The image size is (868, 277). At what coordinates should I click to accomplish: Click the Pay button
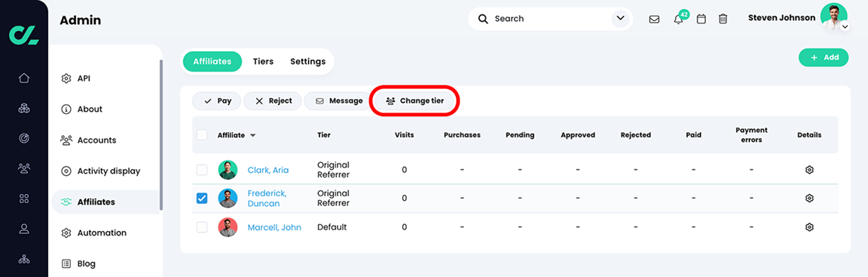point(216,101)
